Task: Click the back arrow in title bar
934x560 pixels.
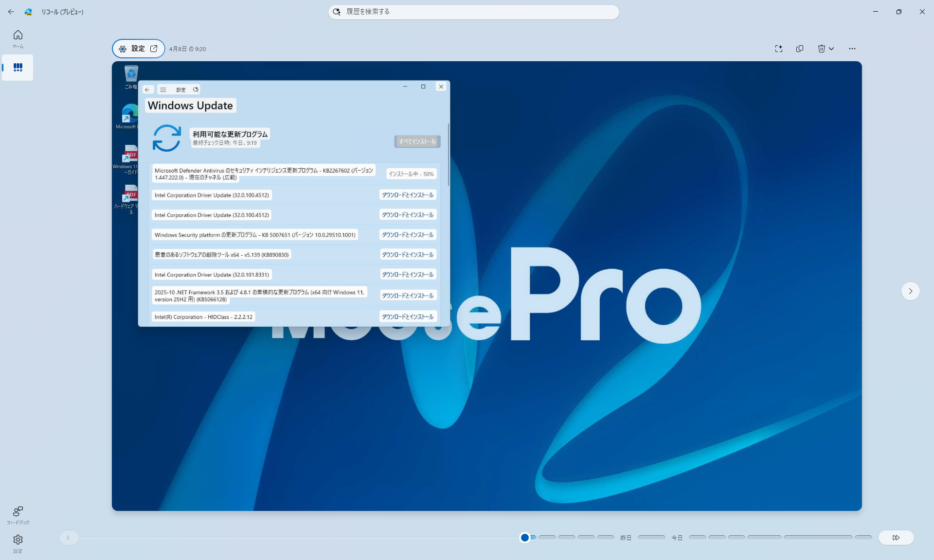Action: click(11, 12)
